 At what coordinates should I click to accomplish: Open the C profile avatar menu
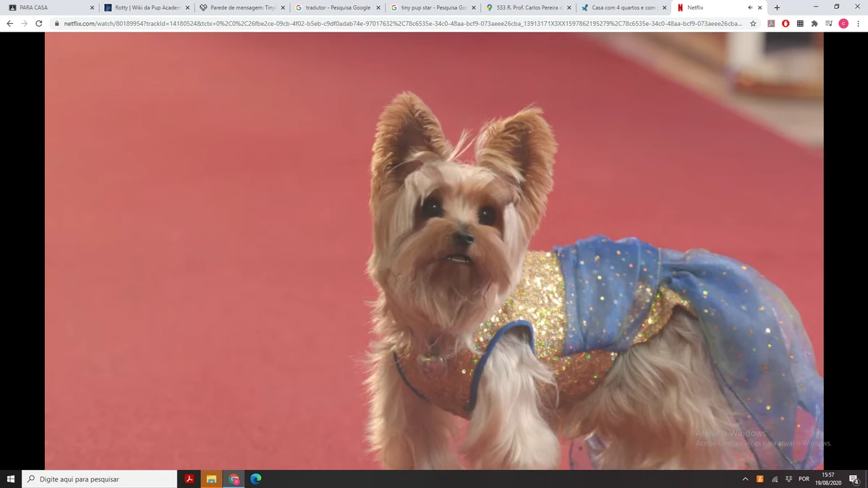843,24
